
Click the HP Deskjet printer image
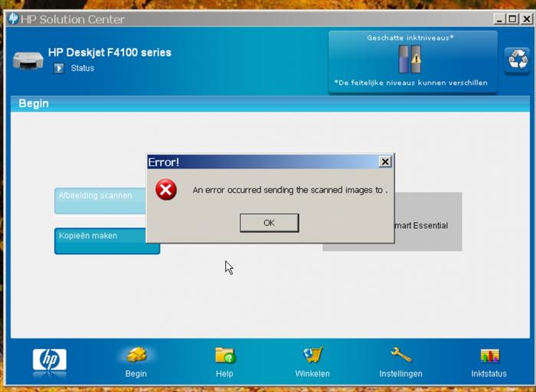click(x=28, y=60)
